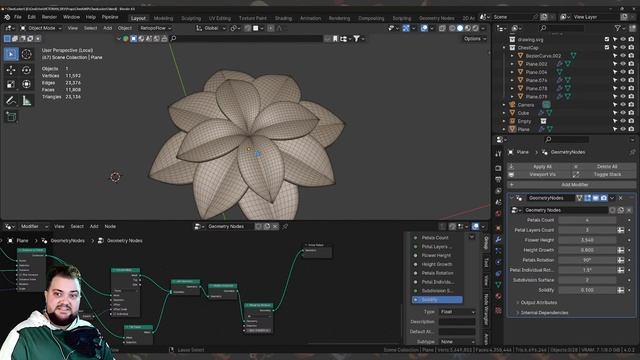Expand the Internal Dependencies panel
640x360 pixels.
pyautogui.click(x=544, y=313)
